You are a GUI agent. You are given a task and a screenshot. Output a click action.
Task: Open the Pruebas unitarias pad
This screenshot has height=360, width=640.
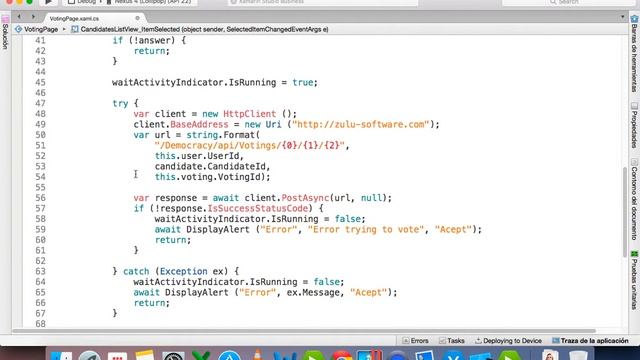pos(634,280)
